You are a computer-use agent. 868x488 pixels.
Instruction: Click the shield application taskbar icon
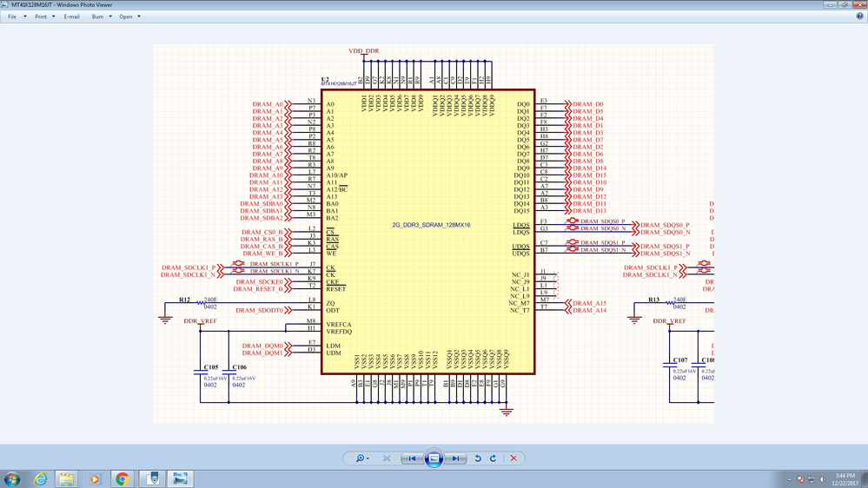153,479
